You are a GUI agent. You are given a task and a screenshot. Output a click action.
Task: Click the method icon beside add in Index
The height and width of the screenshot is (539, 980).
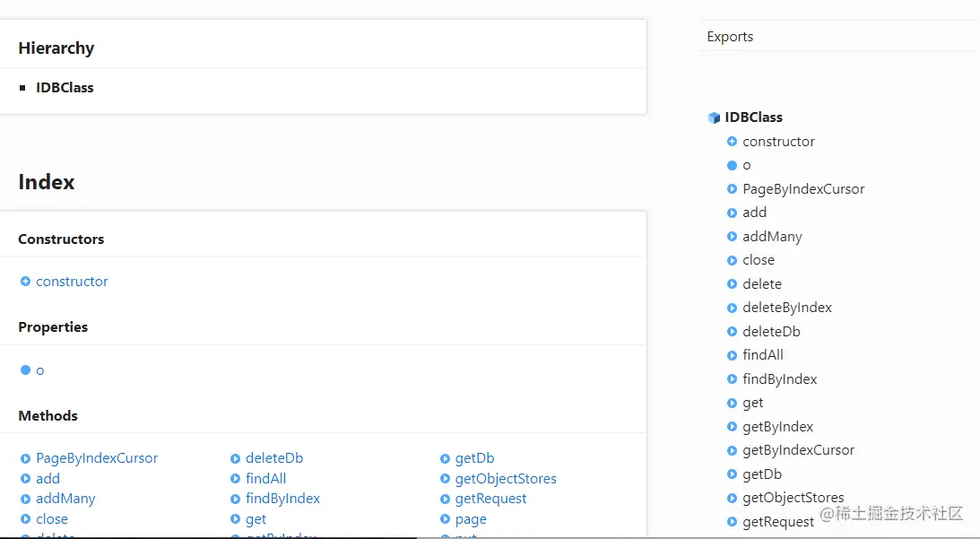(25, 478)
